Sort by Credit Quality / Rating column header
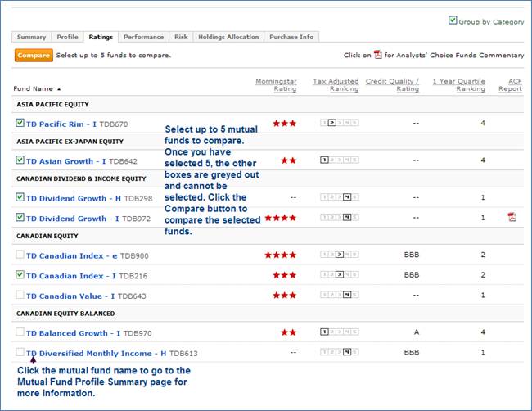The width and height of the screenshot is (532, 411). pos(392,85)
